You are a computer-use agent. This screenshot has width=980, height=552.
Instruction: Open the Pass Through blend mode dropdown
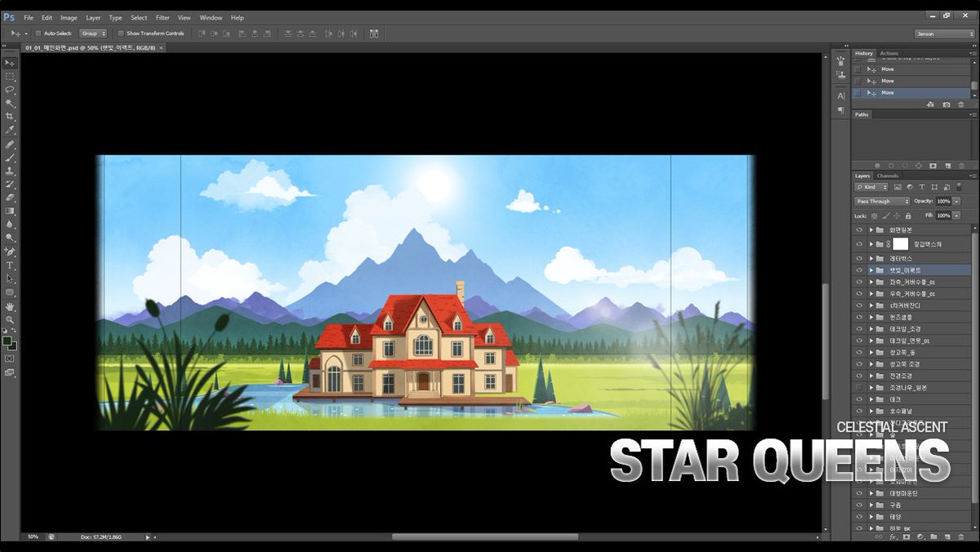click(882, 201)
